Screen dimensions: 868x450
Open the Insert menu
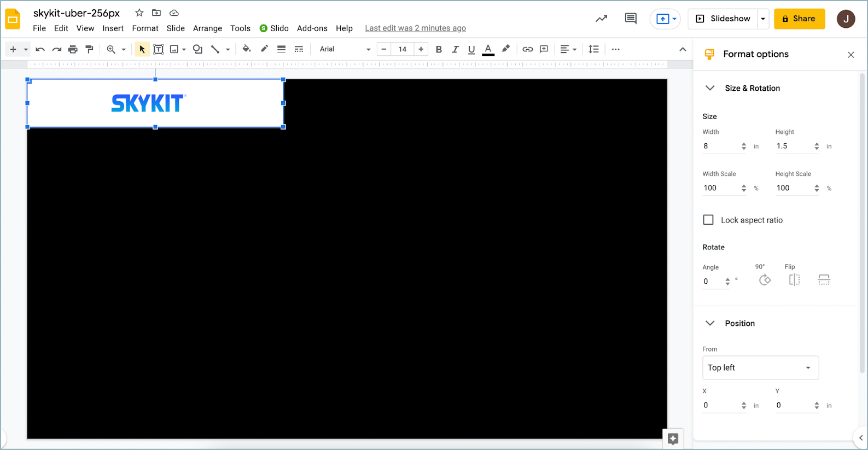coord(113,28)
